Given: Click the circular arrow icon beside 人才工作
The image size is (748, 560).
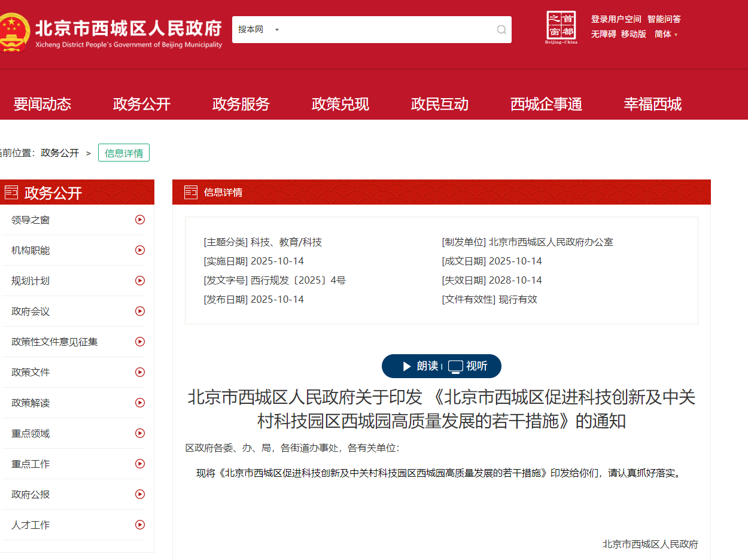Looking at the screenshot, I should click(140, 525).
